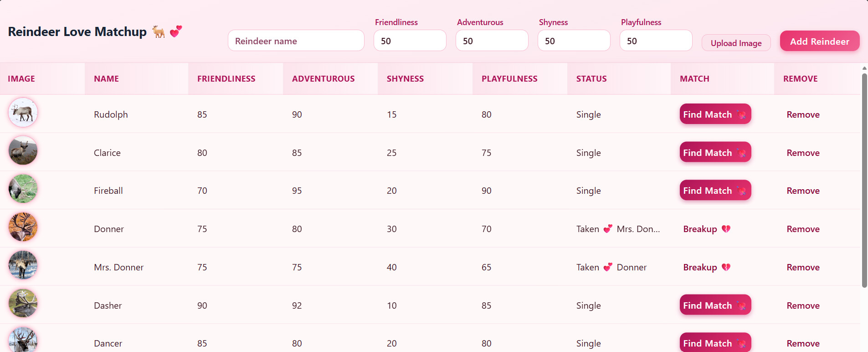Screen dimensions: 868x352
Task: Select Dasher's circular avatar photo
Action: click(23, 304)
